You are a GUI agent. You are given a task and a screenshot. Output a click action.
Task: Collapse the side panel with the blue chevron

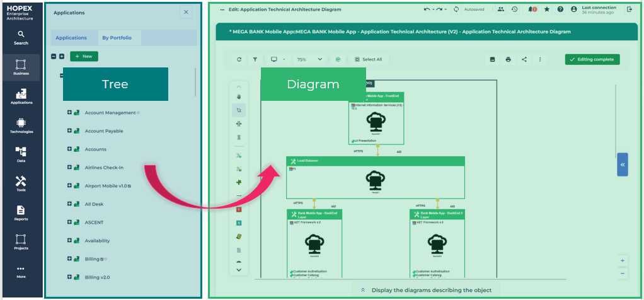point(622,164)
